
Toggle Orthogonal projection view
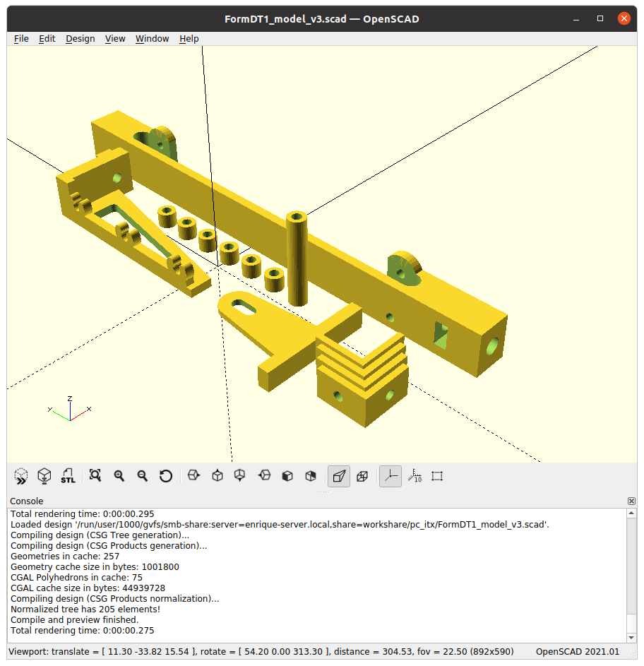[362, 476]
